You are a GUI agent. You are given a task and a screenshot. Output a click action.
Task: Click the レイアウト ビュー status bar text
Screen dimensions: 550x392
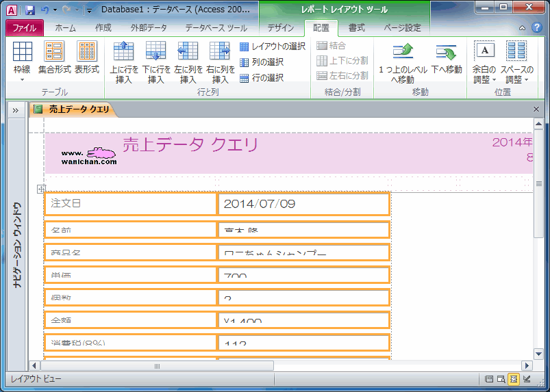pyautogui.click(x=36, y=379)
